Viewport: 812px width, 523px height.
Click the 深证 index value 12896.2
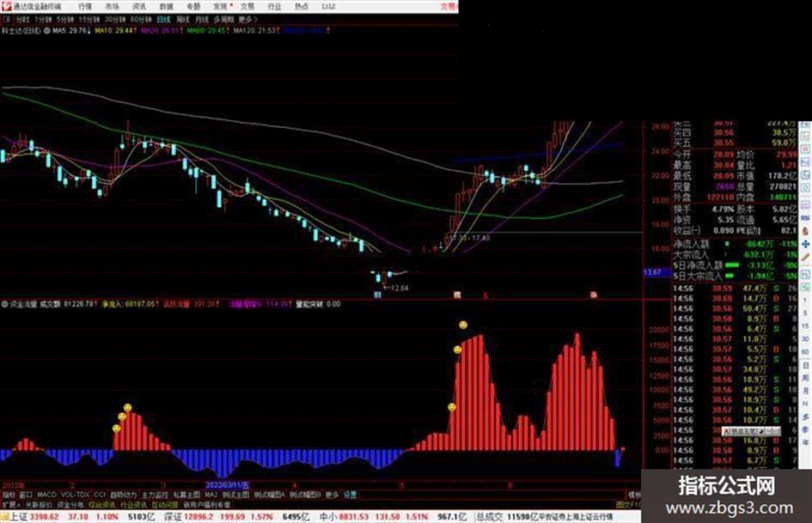(198, 517)
